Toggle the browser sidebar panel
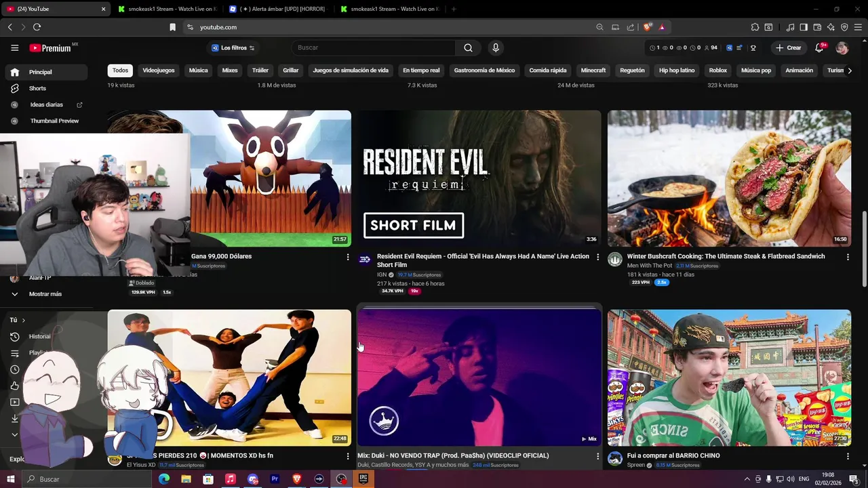868x488 pixels. (804, 27)
